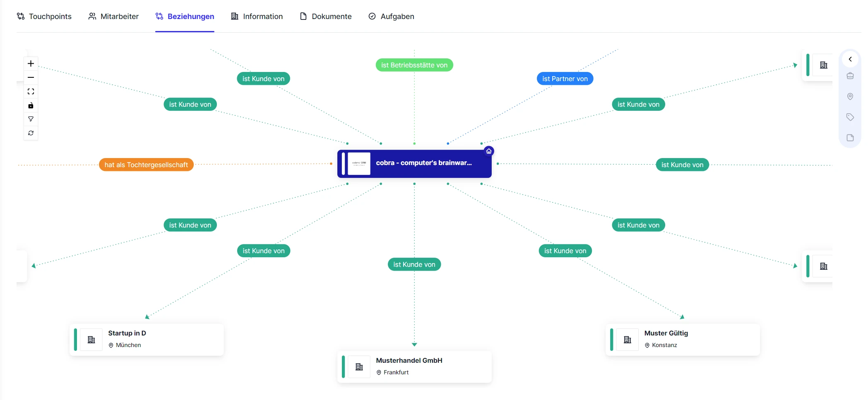Toggle the graph lock icon

31,105
